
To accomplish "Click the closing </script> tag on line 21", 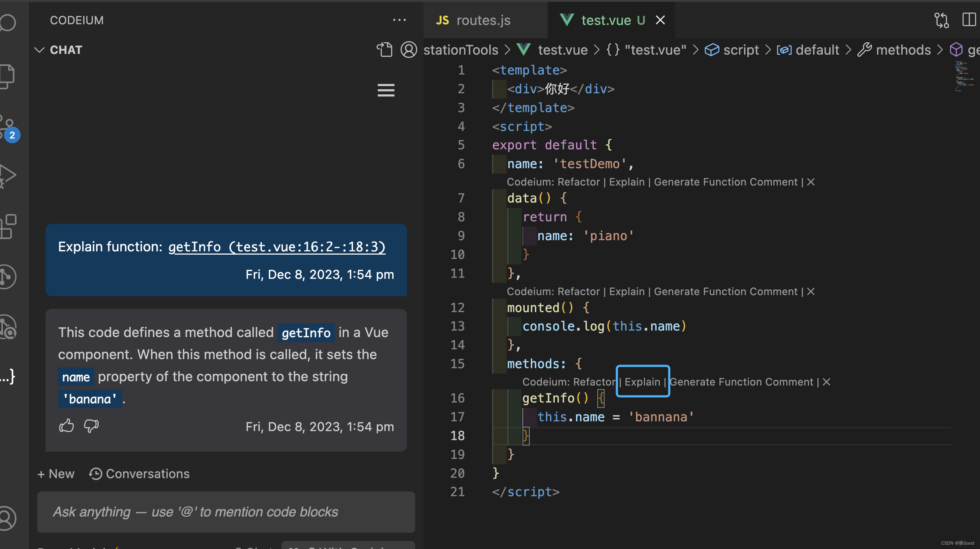I will click(526, 492).
